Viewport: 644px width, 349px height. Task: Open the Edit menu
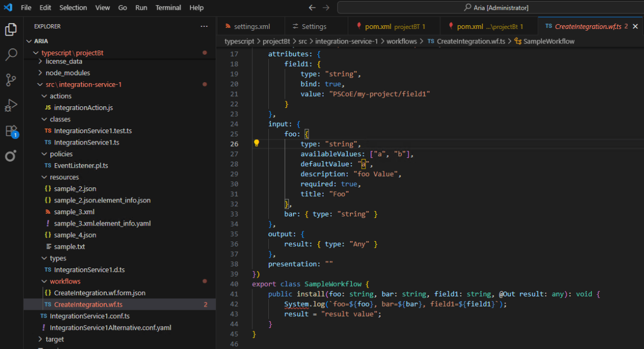[46, 8]
